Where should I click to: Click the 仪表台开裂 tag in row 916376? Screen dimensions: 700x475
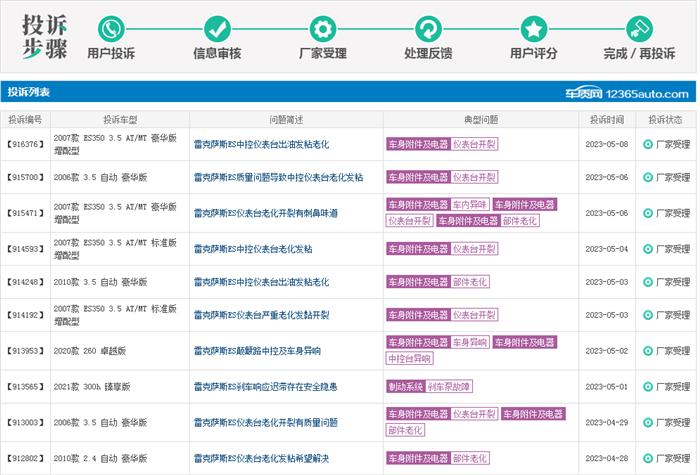click(474, 144)
